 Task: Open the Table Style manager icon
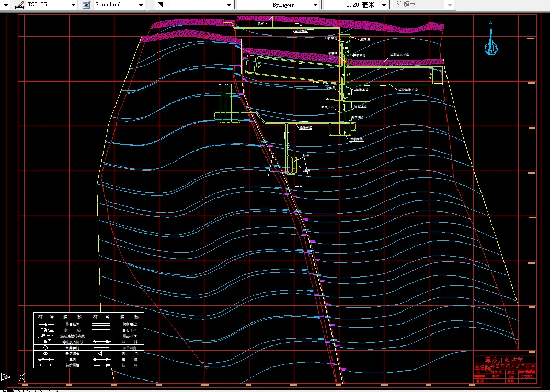86,5
